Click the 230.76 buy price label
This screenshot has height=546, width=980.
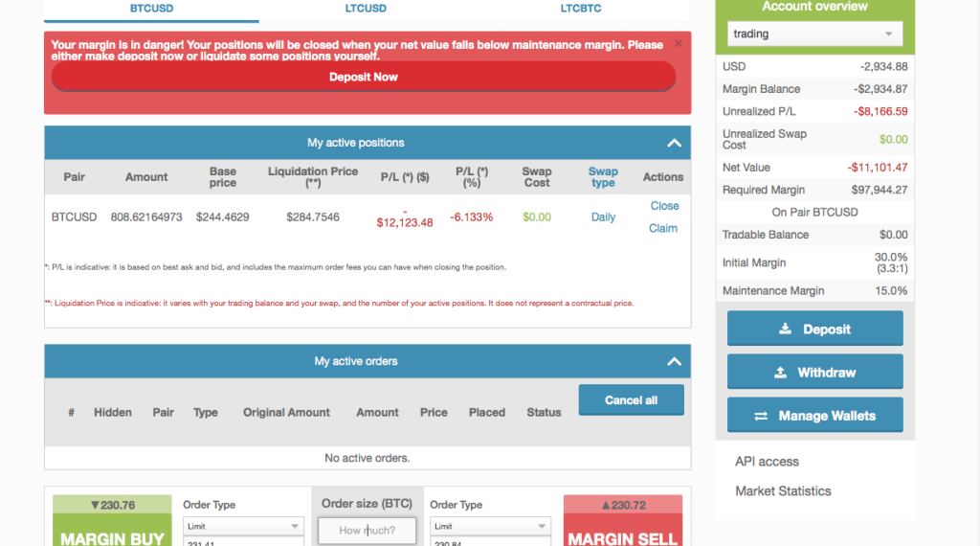click(x=113, y=505)
